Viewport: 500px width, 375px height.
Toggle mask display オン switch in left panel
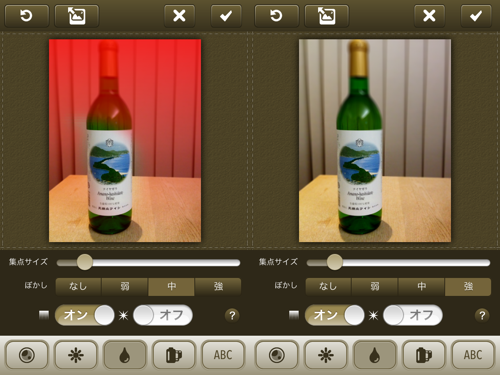click(85, 315)
